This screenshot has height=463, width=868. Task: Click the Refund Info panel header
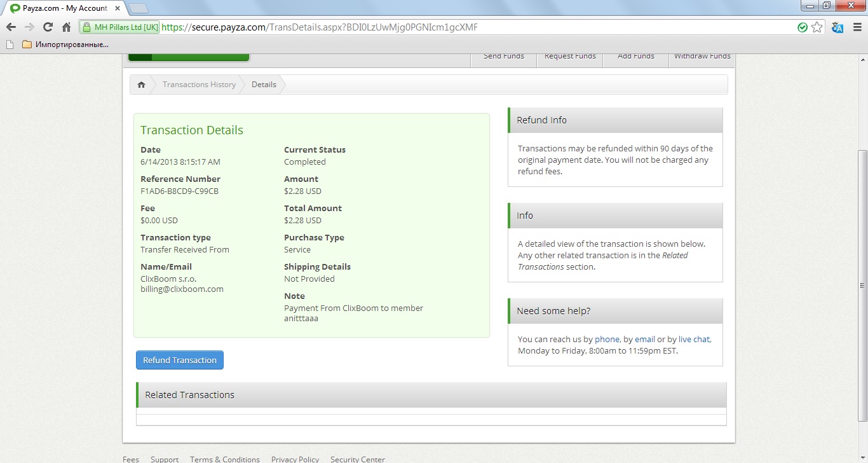coord(615,120)
